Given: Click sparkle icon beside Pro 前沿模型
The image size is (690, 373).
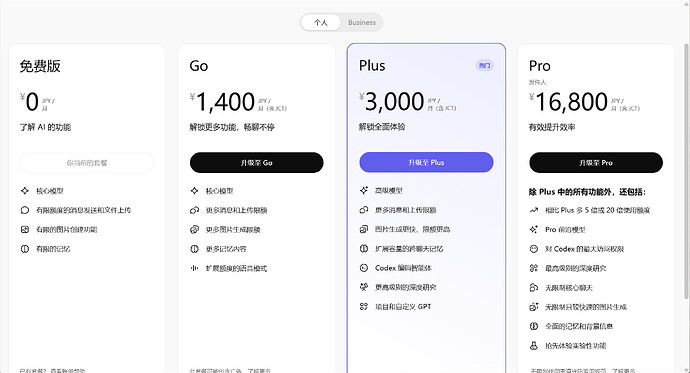Looking at the screenshot, I should point(534,230).
